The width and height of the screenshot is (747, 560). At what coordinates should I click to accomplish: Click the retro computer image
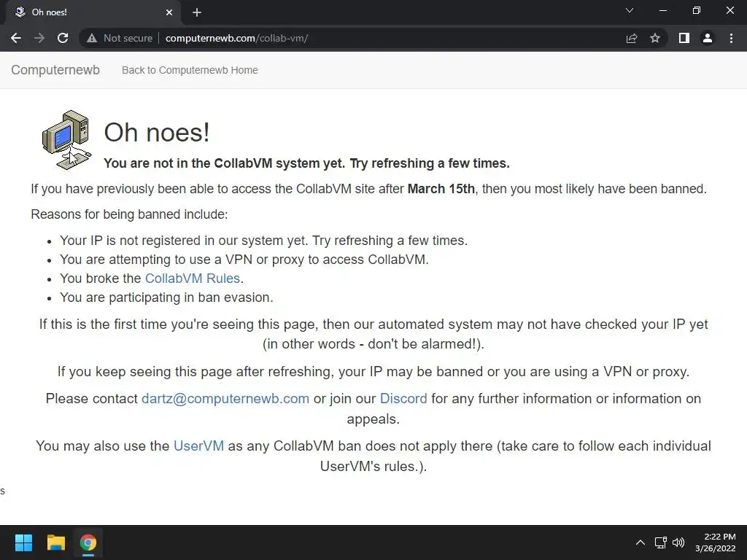pos(66,140)
